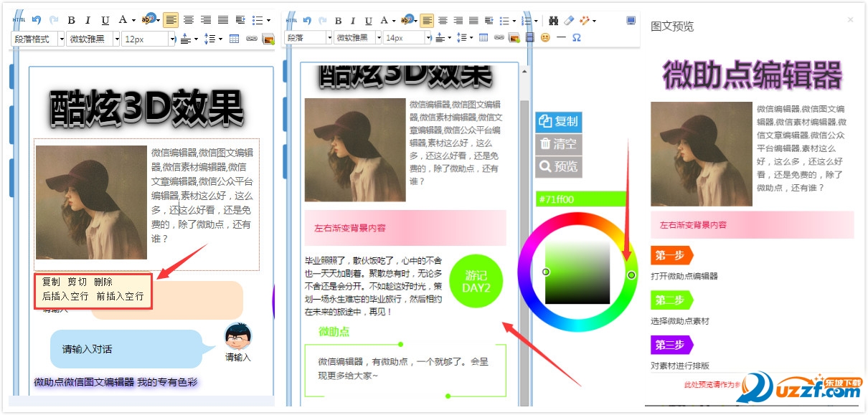The width and height of the screenshot is (868, 415).
Task: Toggle bold in left editor toolbar
Action: coord(71,20)
